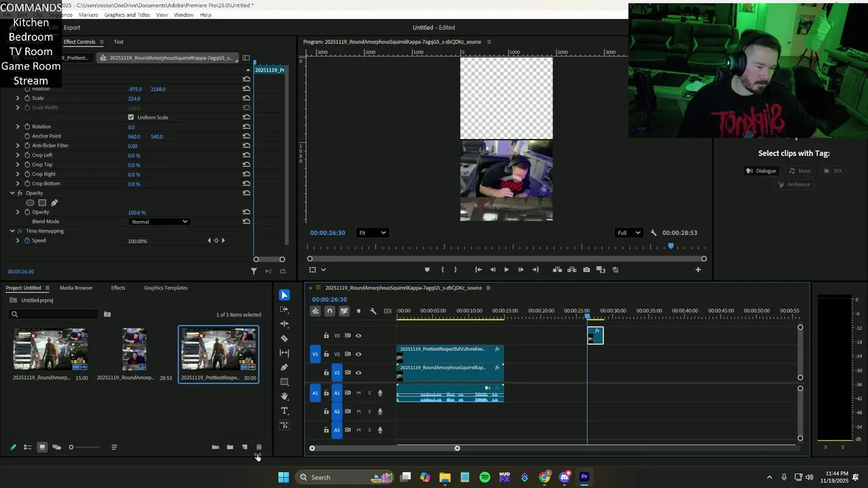The image size is (868, 488).
Task: Open the button editor plus icon
Action: (698, 270)
